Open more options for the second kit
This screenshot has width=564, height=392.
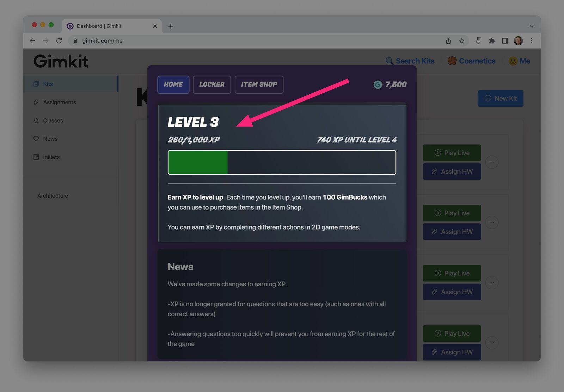click(492, 222)
